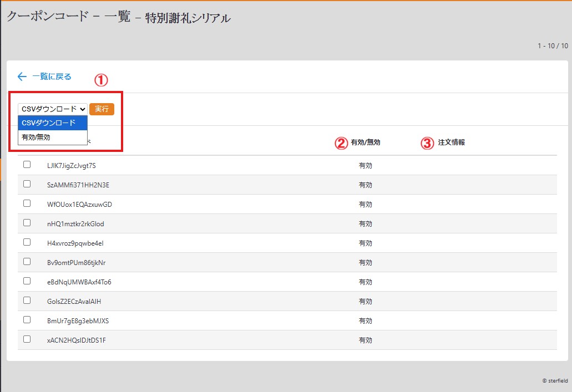Screen dimensions: 572x392
Task: Select CSVダウンロード option in dropdown list
Action: (52, 123)
